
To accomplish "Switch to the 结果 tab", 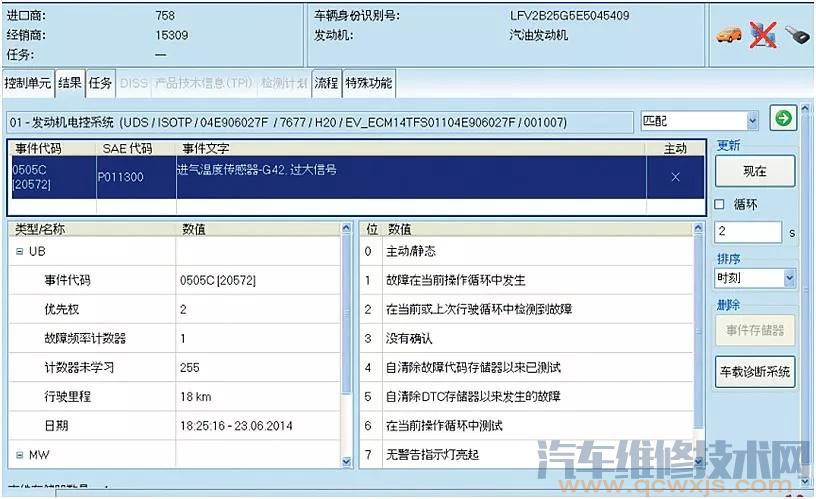I will pos(70,83).
